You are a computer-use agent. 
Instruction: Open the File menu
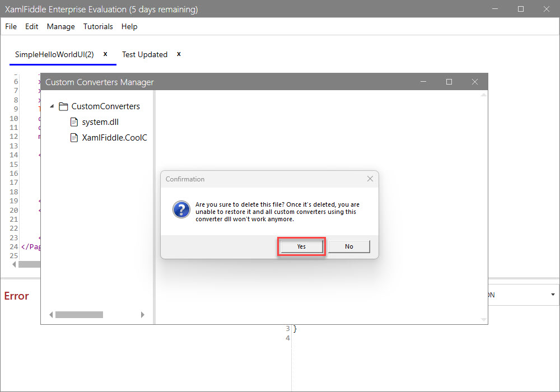(x=11, y=26)
